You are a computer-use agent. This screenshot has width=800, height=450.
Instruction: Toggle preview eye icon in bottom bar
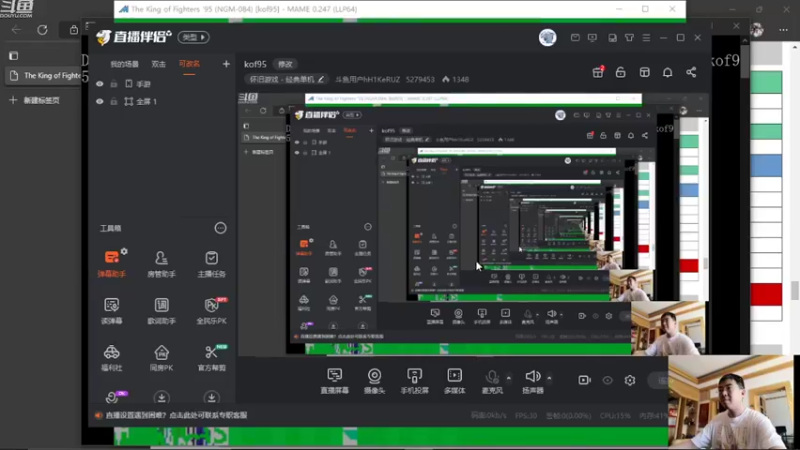point(607,380)
